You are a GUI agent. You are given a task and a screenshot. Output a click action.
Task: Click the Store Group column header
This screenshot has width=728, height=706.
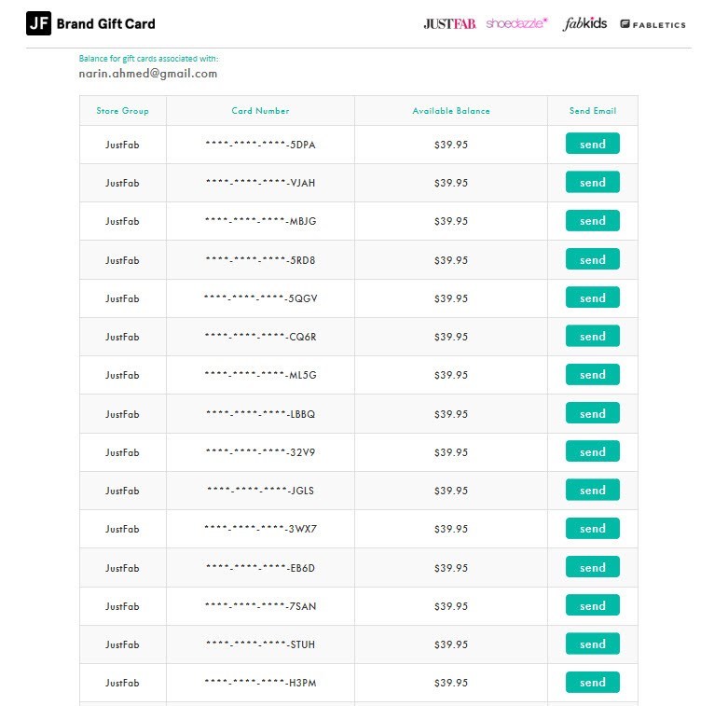(122, 111)
